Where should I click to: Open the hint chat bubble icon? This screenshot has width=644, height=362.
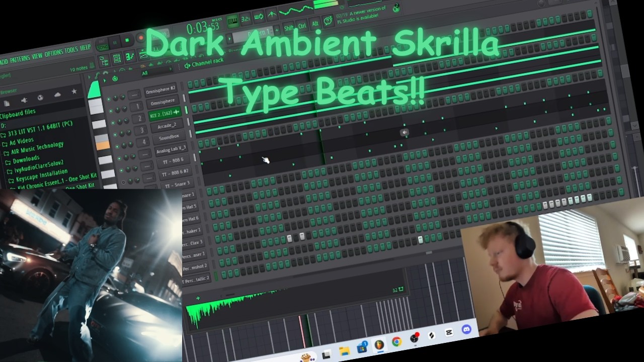tap(328, 21)
